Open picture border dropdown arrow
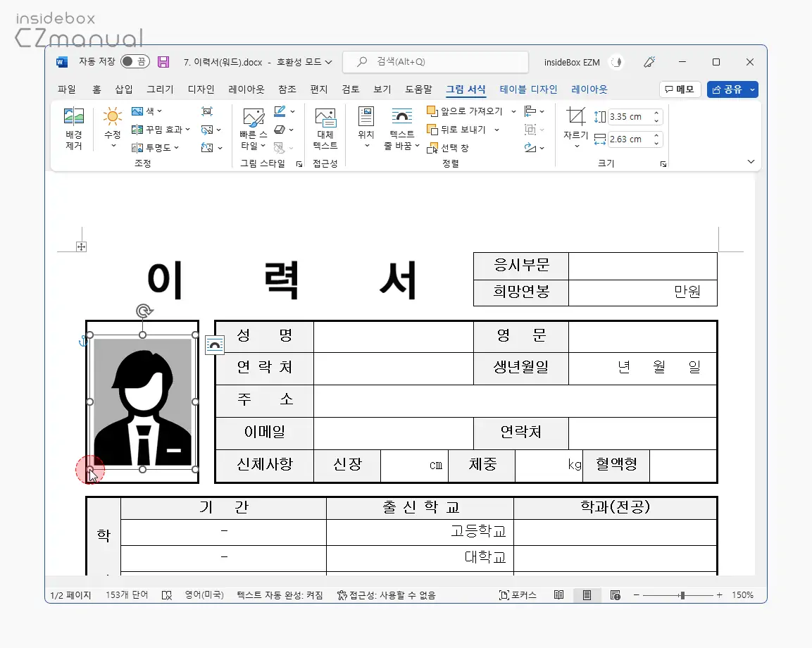 (x=292, y=111)
